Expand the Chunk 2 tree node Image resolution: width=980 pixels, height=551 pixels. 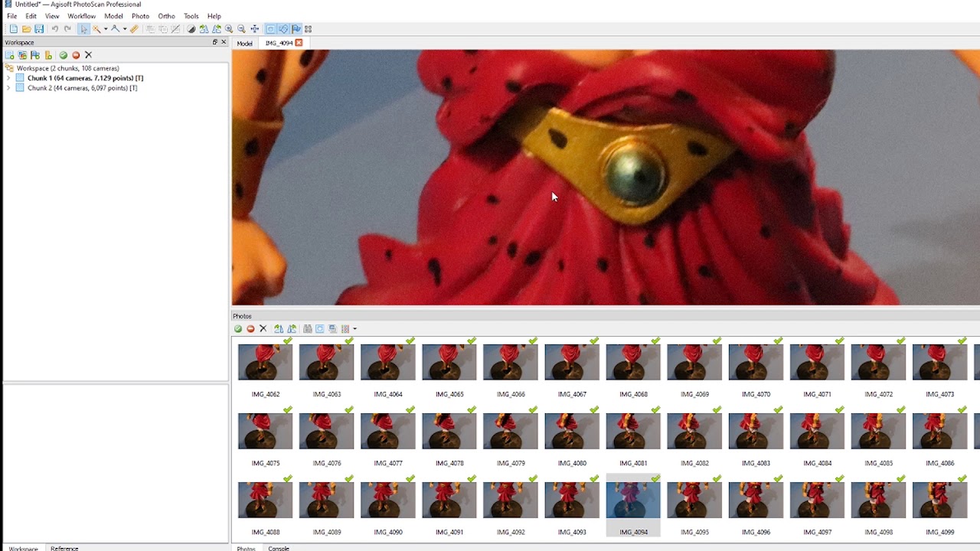pos(8,88)
